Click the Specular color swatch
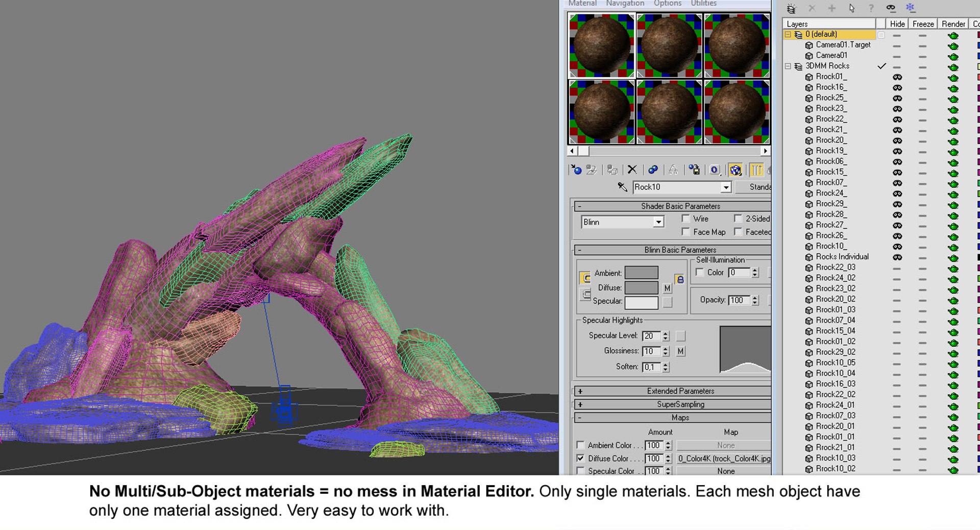 coord(642,302)
